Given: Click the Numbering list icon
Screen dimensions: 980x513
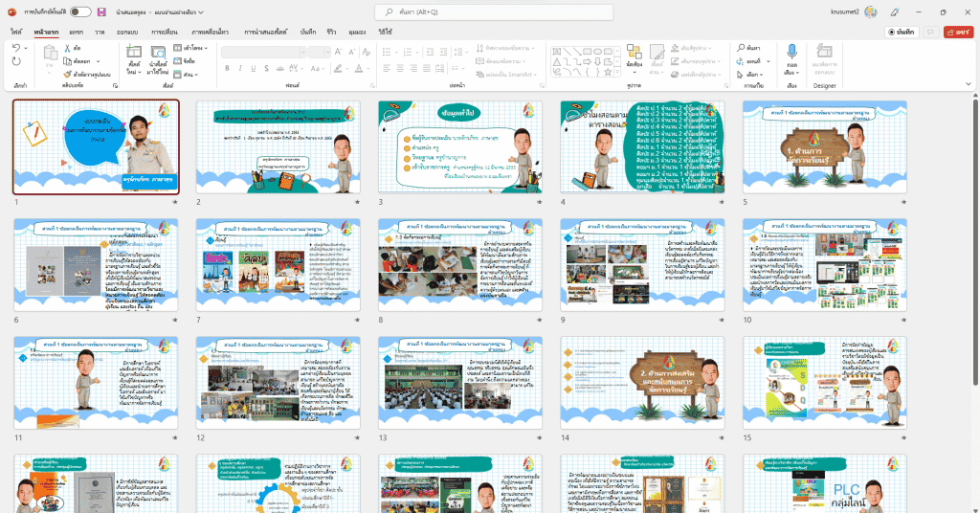Looking at the screenshot, I should click(408, 52).
